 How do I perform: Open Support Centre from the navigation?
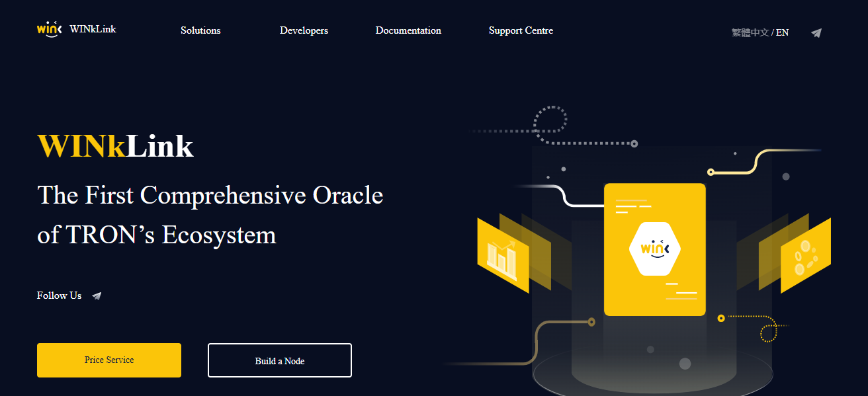521,30
